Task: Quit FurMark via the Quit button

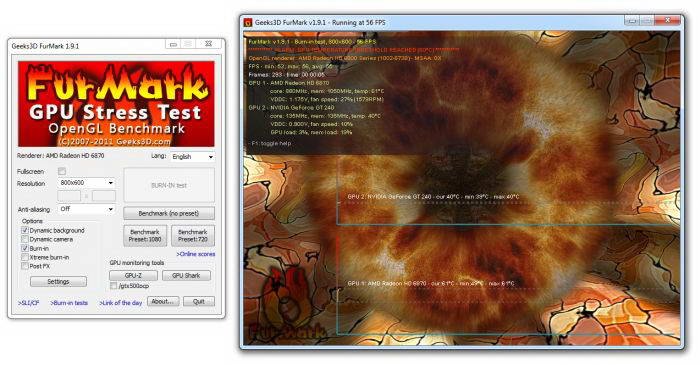Action: click(199, 302)
